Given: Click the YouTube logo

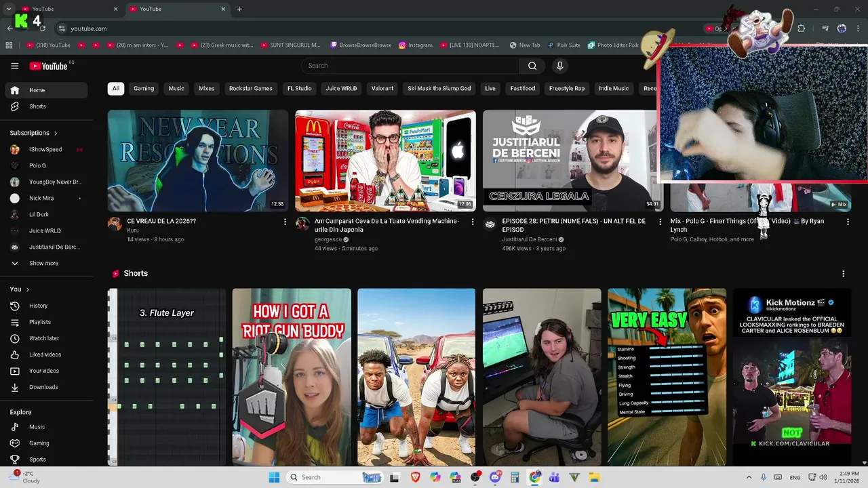Looking at the screenshot, I should click(49, 66).
